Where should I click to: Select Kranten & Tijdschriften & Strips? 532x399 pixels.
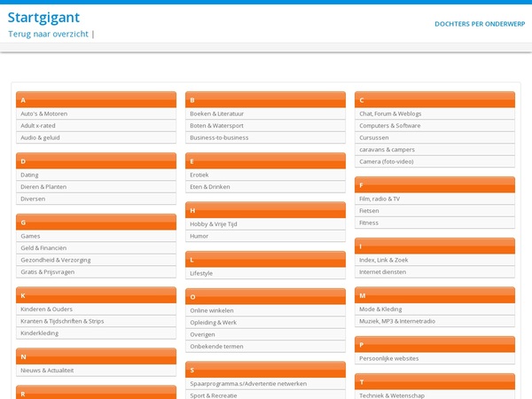pos(96,321)
